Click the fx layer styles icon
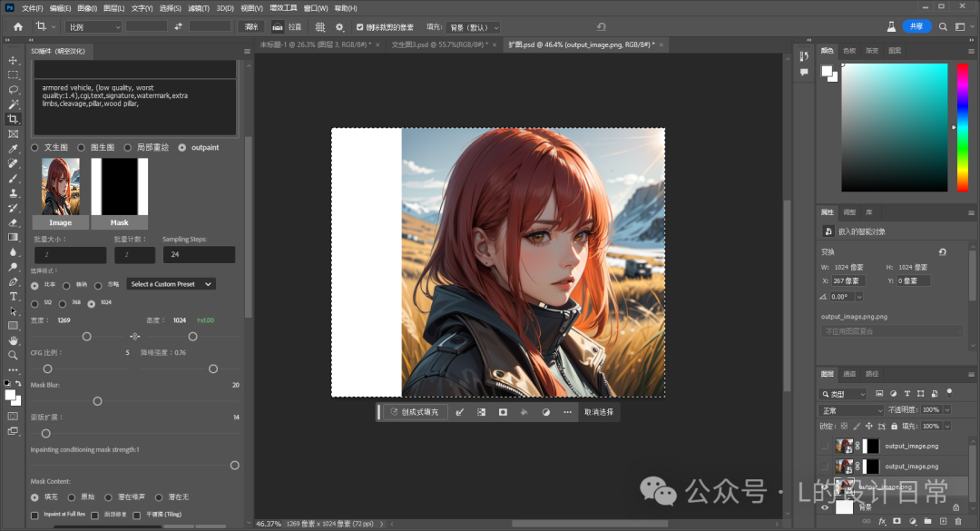 pyautogui.click(x=884, y=520)
